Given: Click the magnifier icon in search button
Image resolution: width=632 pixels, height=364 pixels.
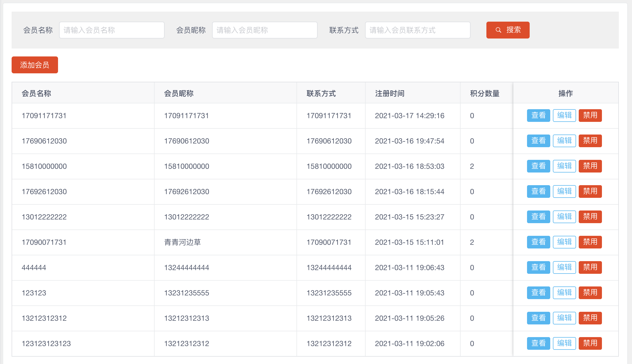Looking at the screenshot, I should [x=498, y=30].
